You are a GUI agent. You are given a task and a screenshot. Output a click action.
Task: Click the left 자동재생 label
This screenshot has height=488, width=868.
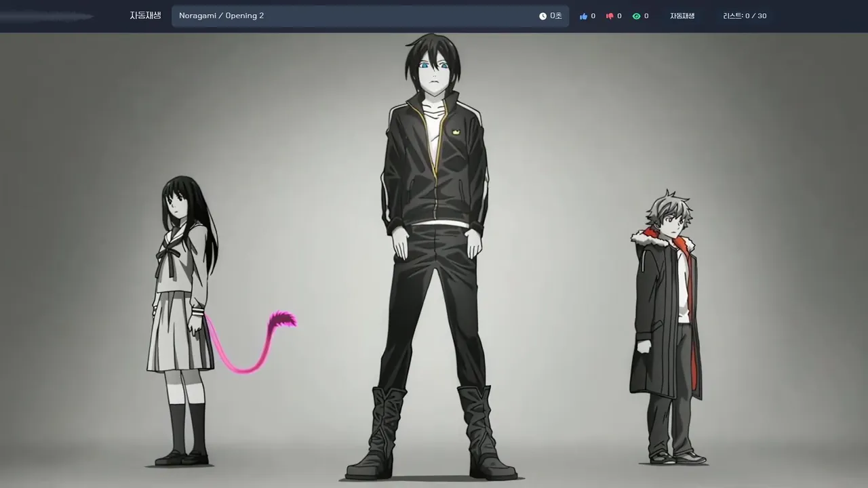coord(145,16)
